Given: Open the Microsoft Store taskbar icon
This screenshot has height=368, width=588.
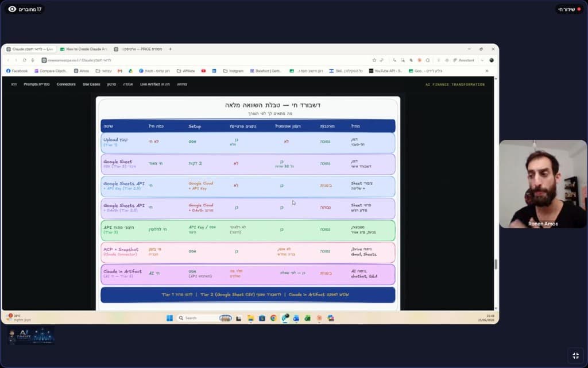Looking at the screenshot, I should (x=262, y=318).
